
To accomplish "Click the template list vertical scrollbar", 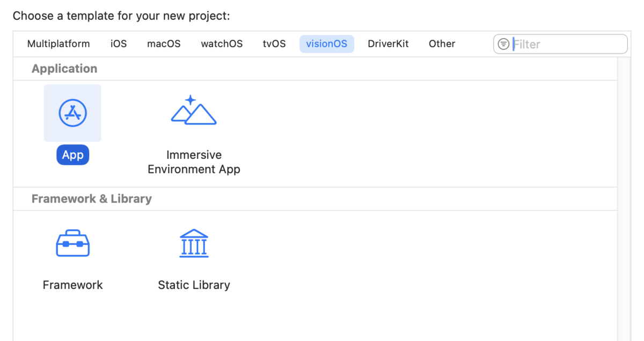I will [624, 199].
